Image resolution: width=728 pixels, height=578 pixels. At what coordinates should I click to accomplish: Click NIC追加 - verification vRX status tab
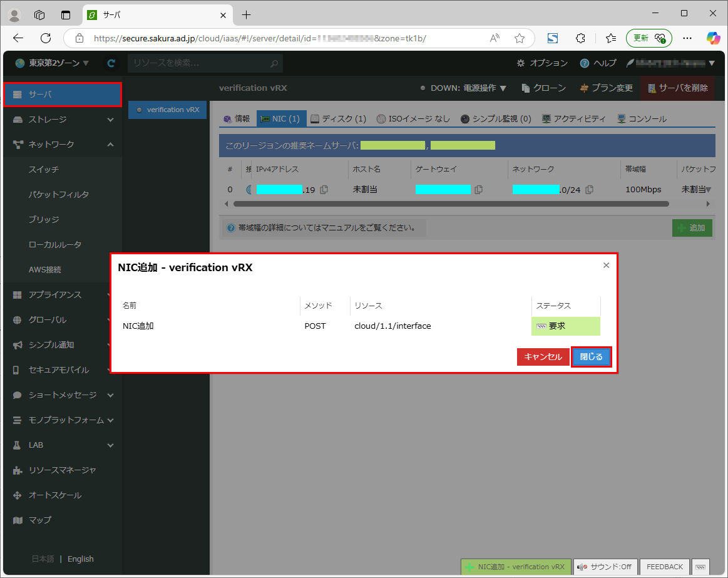[516, 567]
